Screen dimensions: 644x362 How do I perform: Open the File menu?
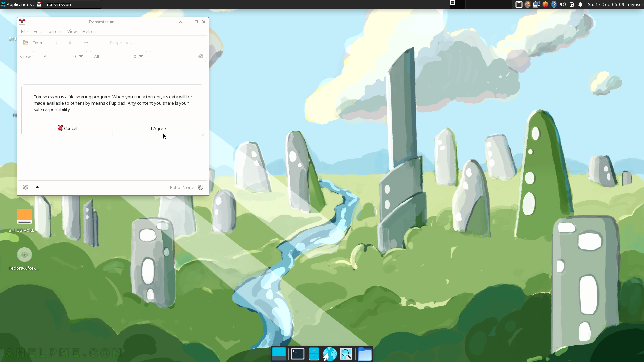point(24,31)
